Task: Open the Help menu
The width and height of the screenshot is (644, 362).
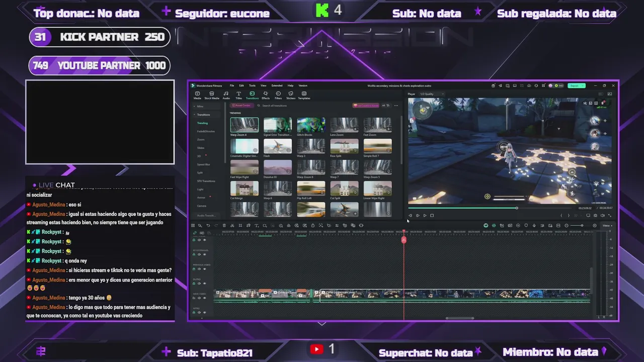Action: tap(290, 85)
